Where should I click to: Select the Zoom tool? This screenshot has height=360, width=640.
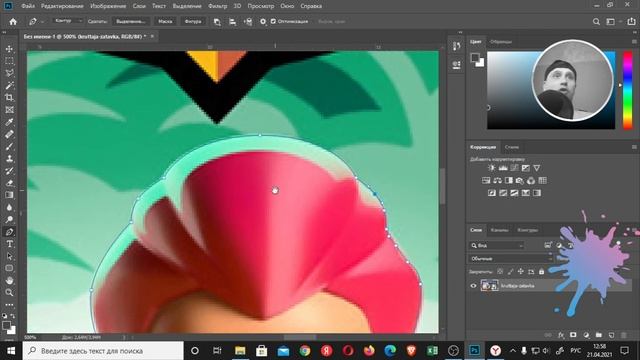pos(9,293)
